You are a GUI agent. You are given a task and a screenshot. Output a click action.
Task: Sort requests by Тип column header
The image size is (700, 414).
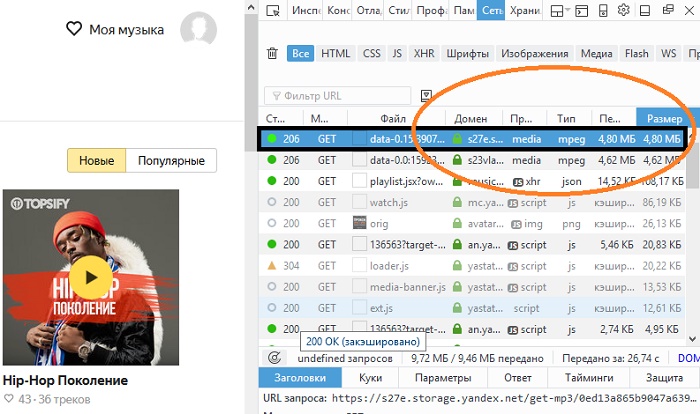[x=567, y=118]
